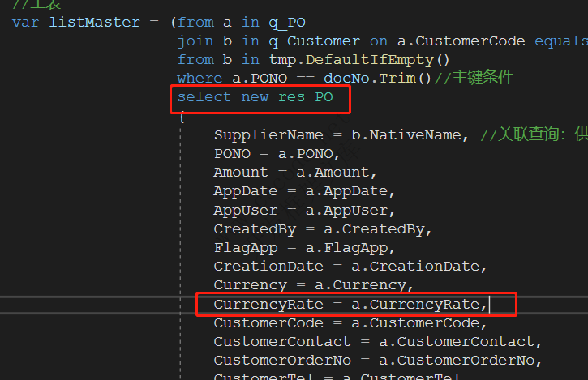Viewport: 588px width, 380px height.
Task: Click the 主键条件 comment
Action: click(x=474, y=78)
